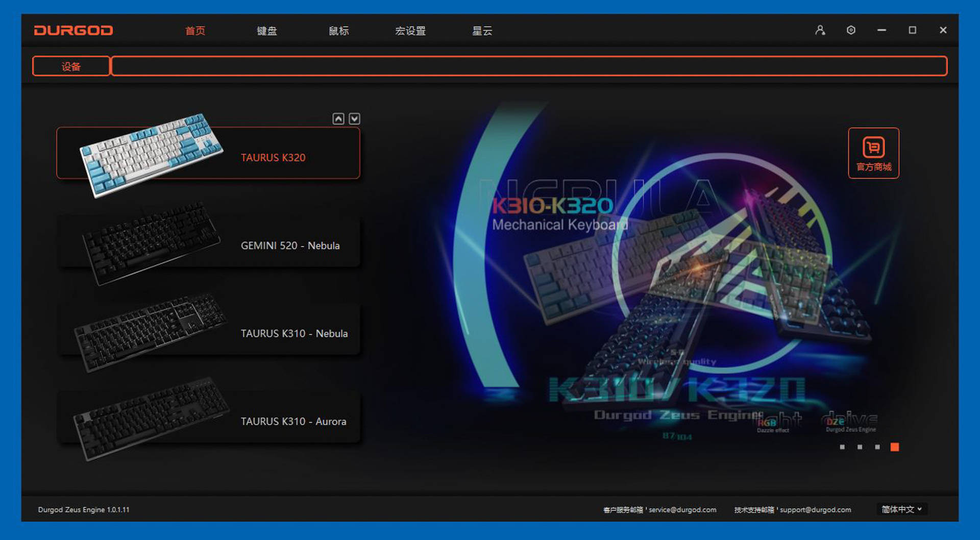Click Durgod Zeus Engine 1.0.1.11 version text
Screen dimensions: 980x540
84,509
